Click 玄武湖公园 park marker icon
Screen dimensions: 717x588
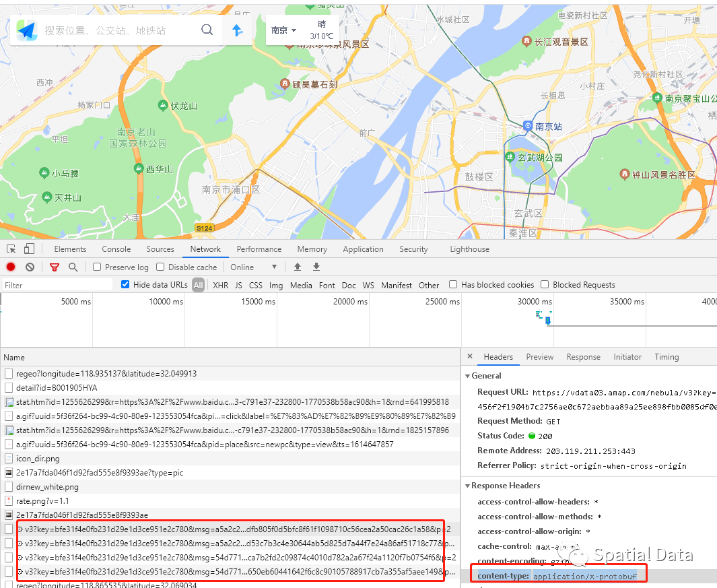510,157
